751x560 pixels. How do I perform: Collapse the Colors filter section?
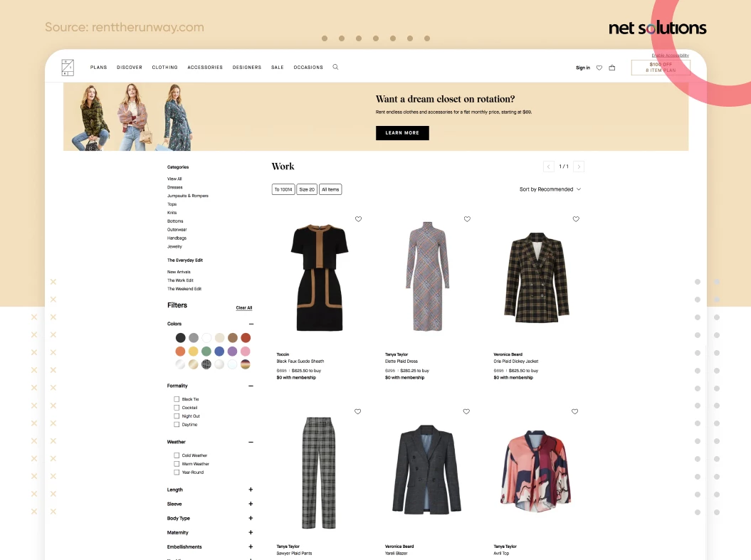click(251, 324)
